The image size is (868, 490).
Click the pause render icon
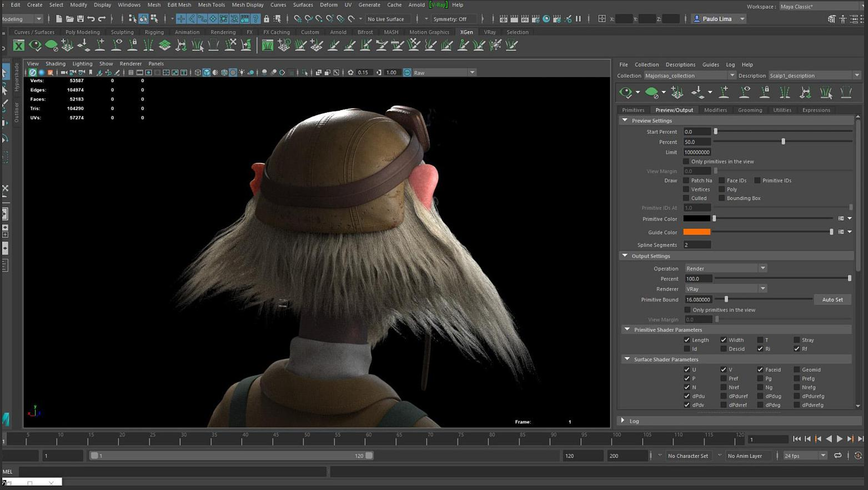(x=578, y=19)
